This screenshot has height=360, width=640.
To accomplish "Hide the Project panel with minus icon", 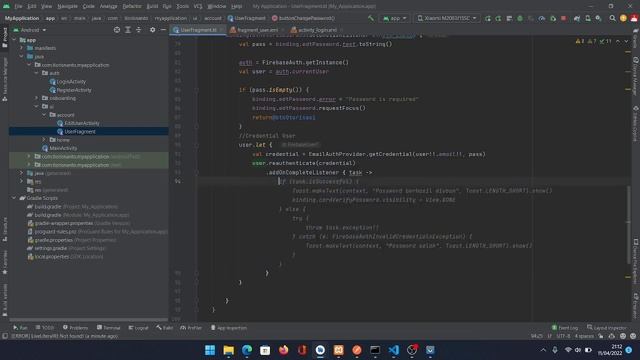I will coord(163,30).
